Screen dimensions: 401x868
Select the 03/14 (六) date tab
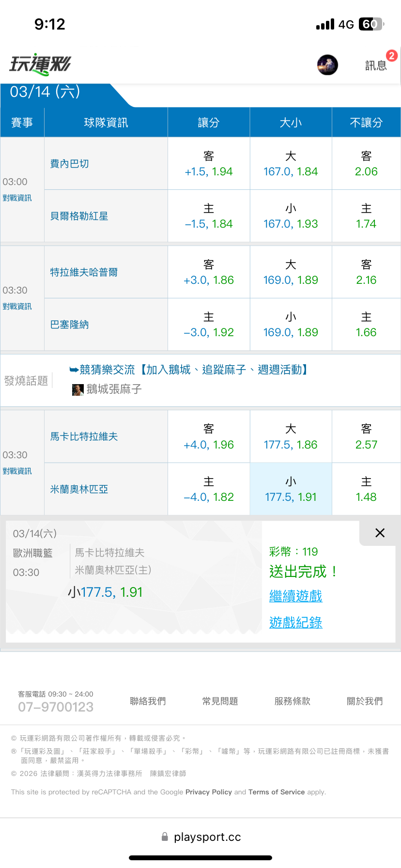click(x=45, y=92)
